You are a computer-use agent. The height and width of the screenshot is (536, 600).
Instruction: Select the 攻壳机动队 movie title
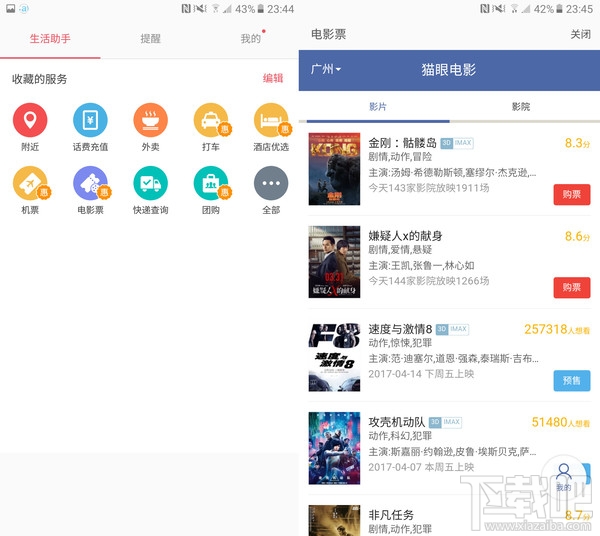(396, 422)
